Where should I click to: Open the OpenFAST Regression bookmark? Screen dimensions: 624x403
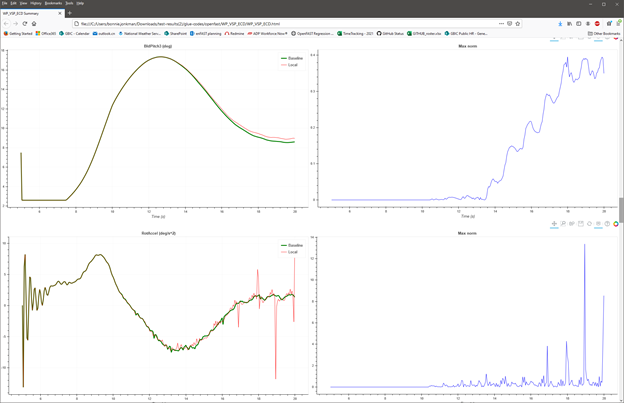[312, 34]
